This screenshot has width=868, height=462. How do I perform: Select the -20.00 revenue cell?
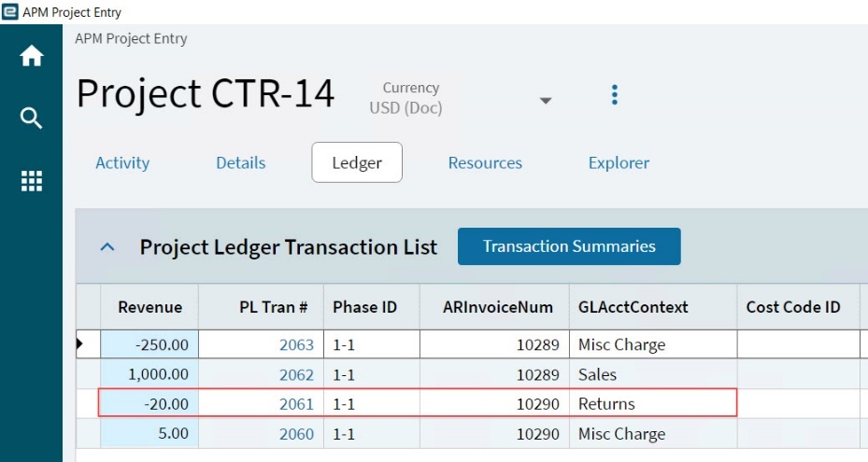pyautogui.click(x=149, y=404)
